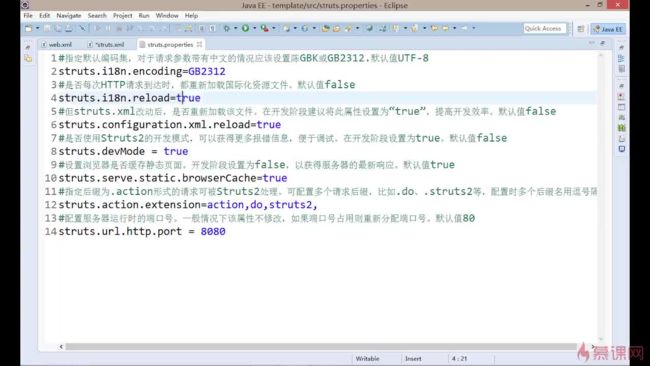Image resolution: width=650 pixels, height=366 pixels.
Task: Click the Open Task folder toolbar icon
Action: click(336, 29)
